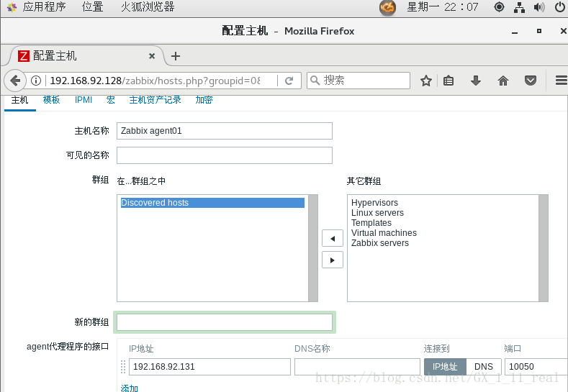This screenshot has height=392, width=568.
Task: Click the browser URL address bar
Action: [155, 81]
